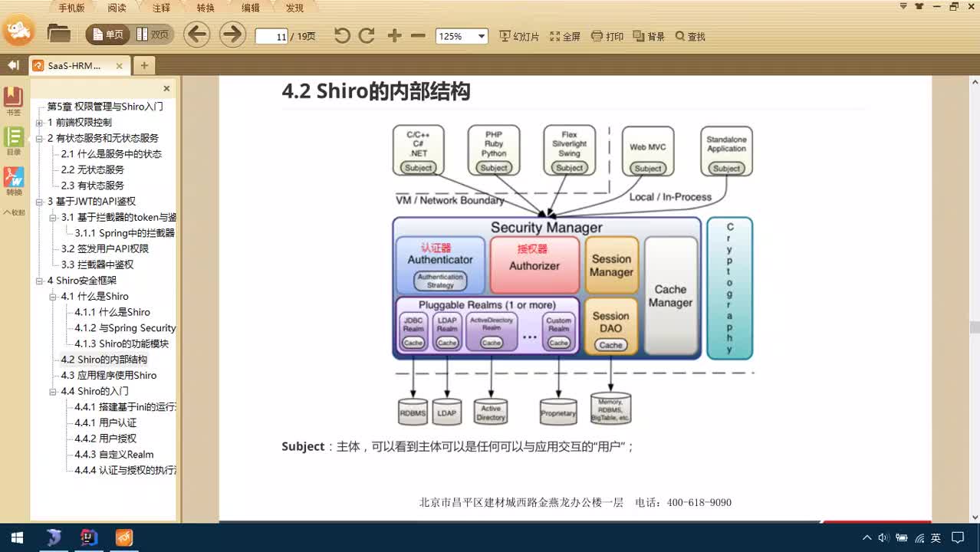Screen dimensions: 980x552
Task: Close the outline panel
Action: click(x=166, y=88)
